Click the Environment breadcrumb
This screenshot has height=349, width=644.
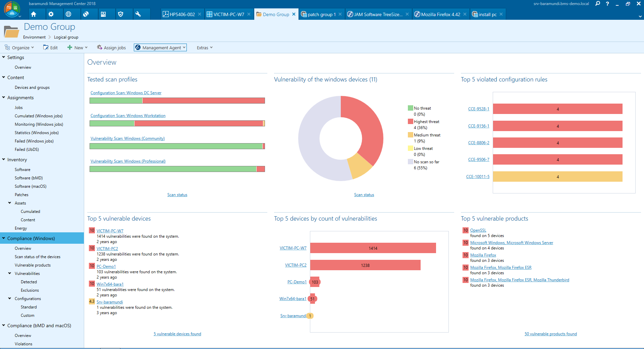(x=34, y=37)
